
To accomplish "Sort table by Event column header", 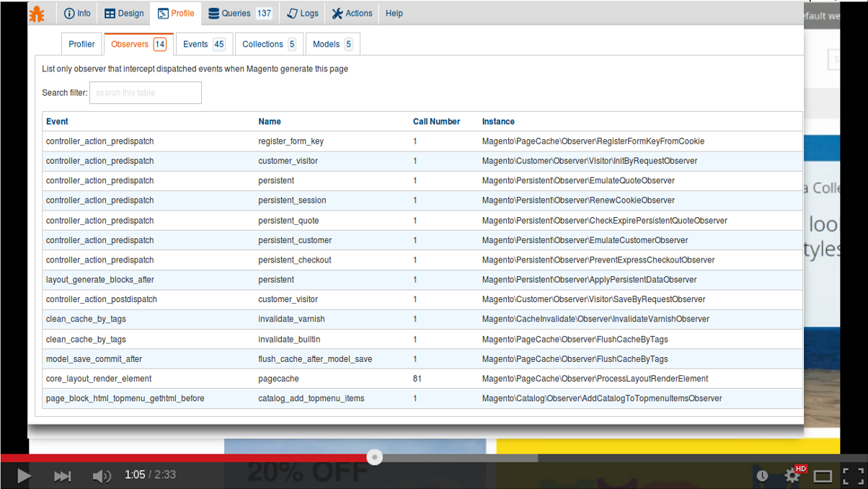I will pos(57,121).
